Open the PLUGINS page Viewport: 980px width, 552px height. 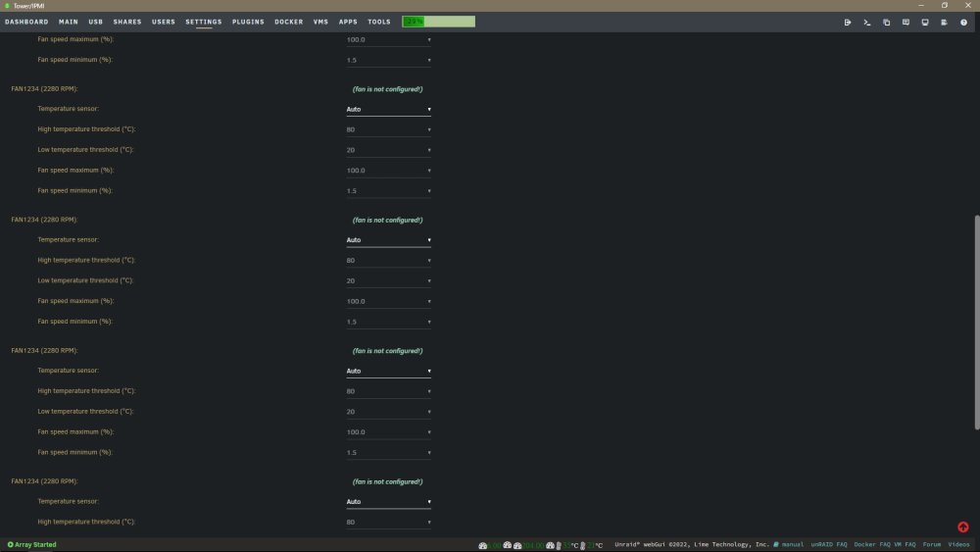coord(248,22)
